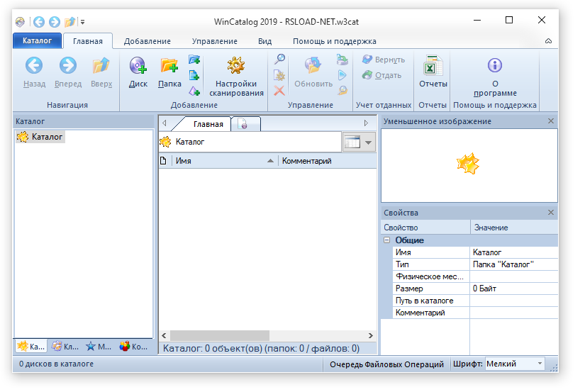The height and width of the screenshot is (392, 585).
Task: Open Настройки сканирования gear settings
Action: 236,66
